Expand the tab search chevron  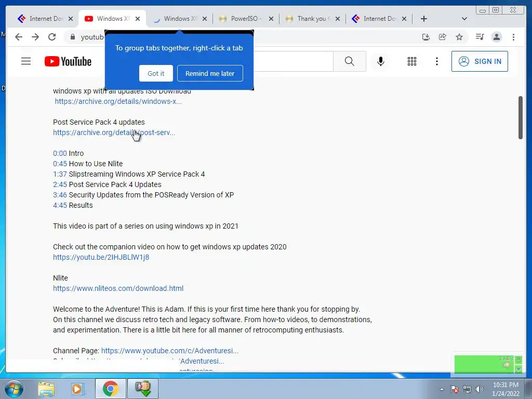[464, 19]
